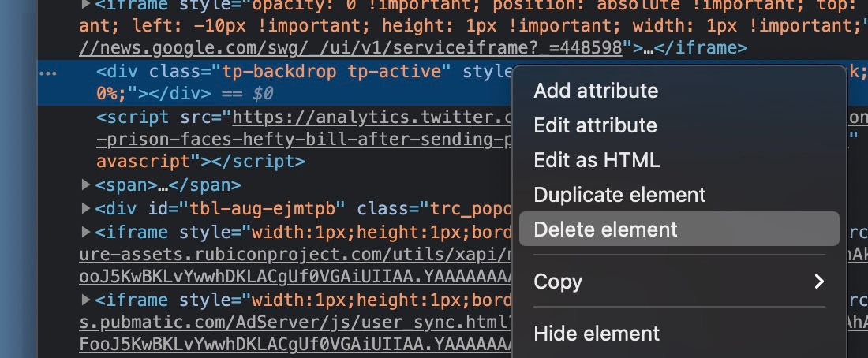Click the "avascript"></script> line
Viewport: 868px width, 358px height.
click(x=200, y=162)
